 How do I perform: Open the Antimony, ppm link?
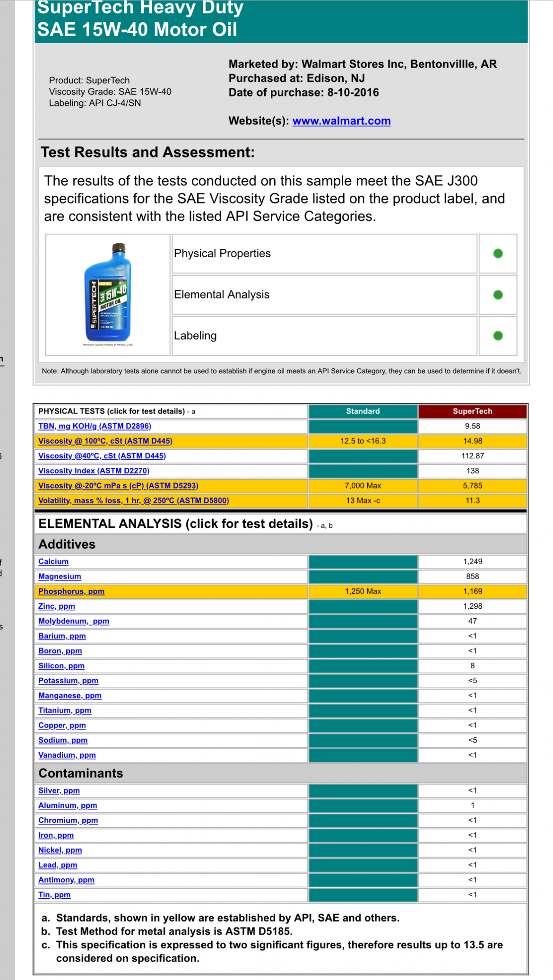(x=66, y=880)
